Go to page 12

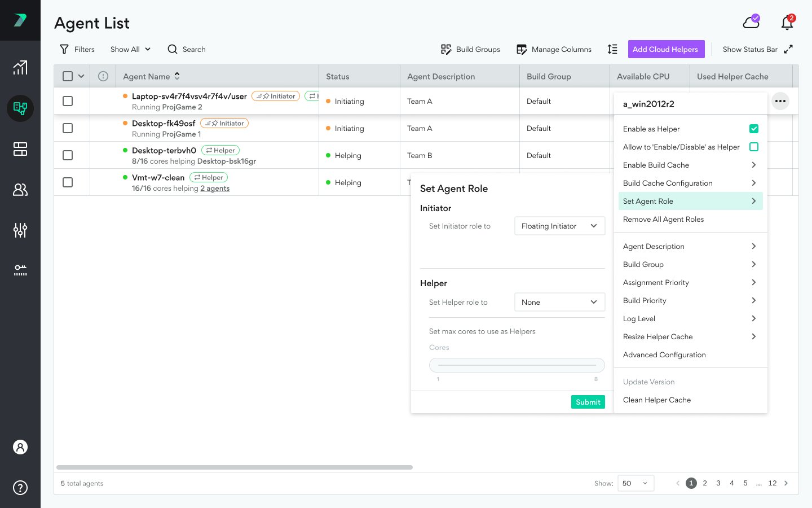(773, 483)
